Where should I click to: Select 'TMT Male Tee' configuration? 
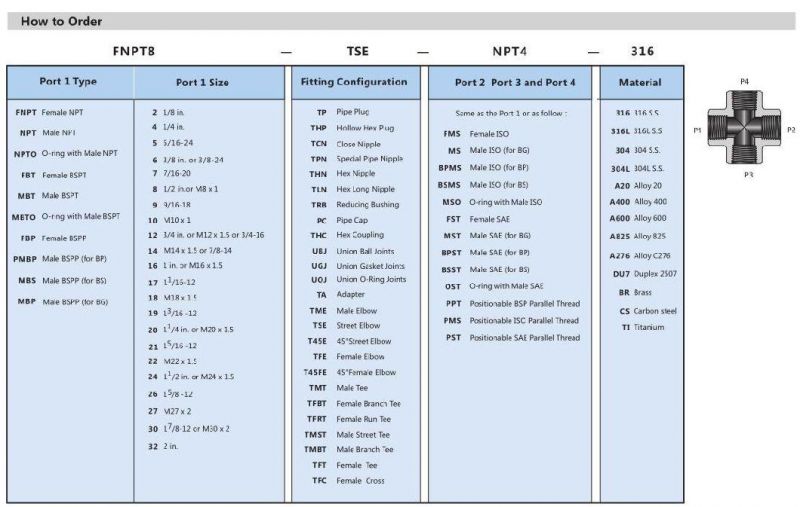[x=338, y=388]
